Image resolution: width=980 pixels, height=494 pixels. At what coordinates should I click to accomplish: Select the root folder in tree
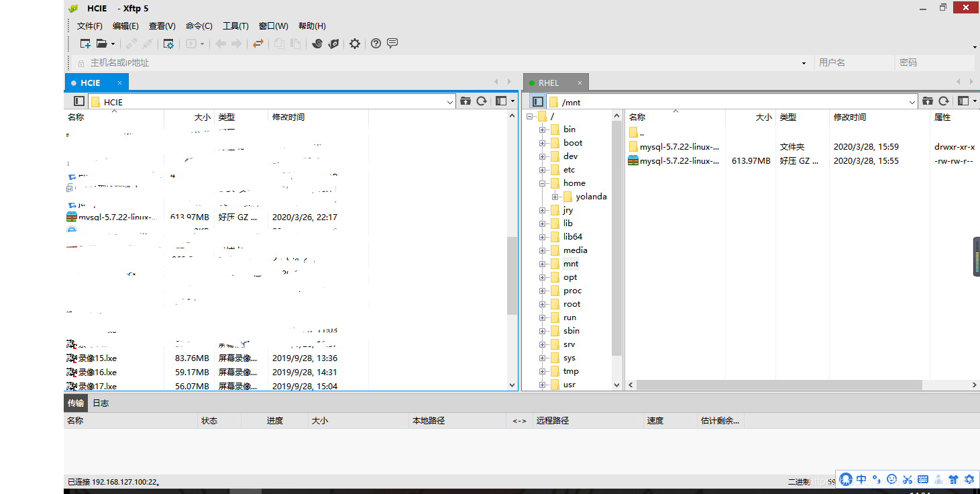click(571, 304)
